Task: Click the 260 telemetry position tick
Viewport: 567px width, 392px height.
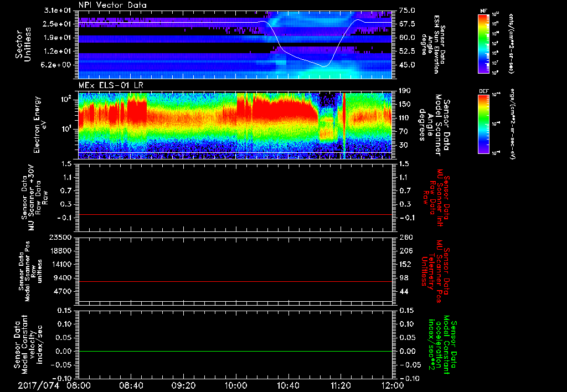Action: click(405, 238)
